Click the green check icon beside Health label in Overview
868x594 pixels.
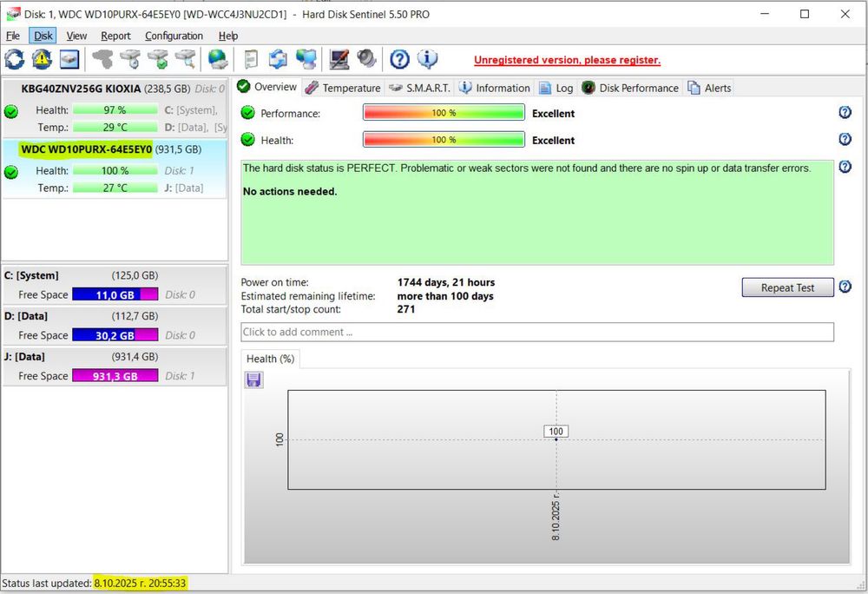[247, 140]
